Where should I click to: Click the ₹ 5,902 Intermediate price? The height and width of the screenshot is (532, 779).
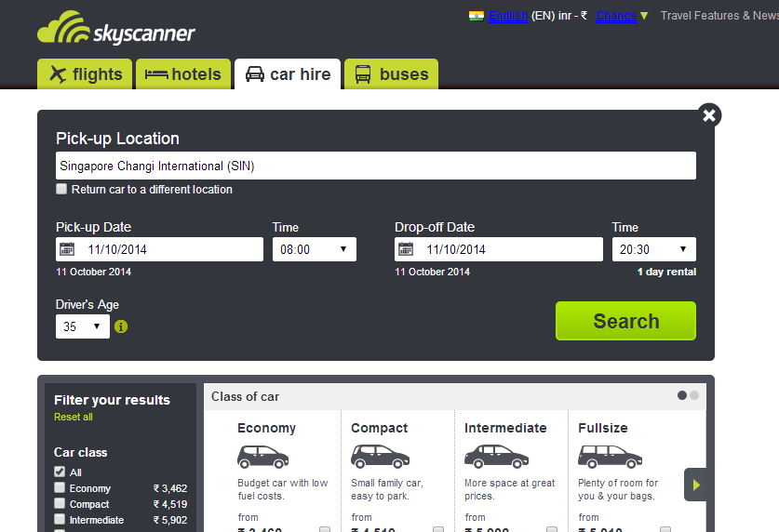click(x=170, y=520)
